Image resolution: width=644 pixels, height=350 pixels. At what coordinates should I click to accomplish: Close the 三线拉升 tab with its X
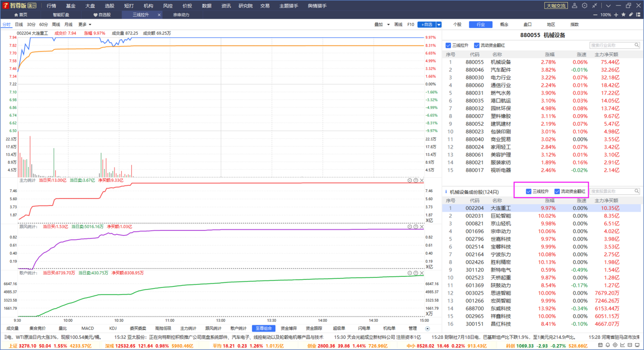(159, 15)
